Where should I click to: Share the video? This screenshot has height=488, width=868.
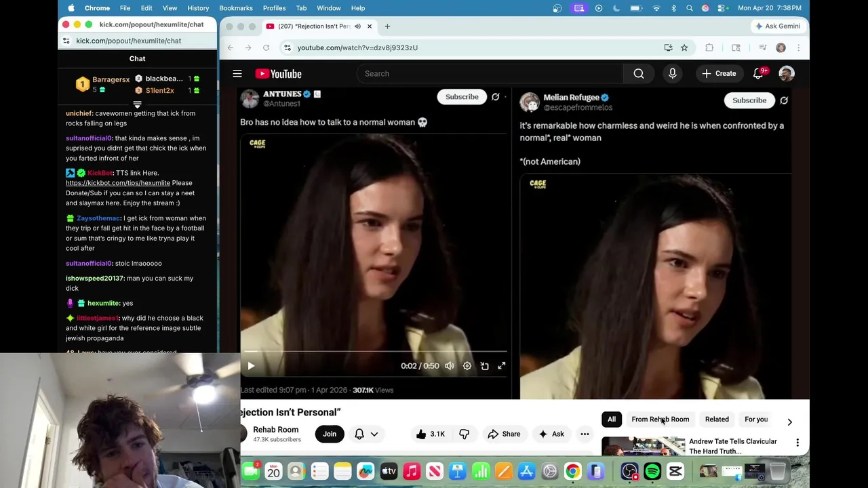pyautogui.click(x=504, y=434)
